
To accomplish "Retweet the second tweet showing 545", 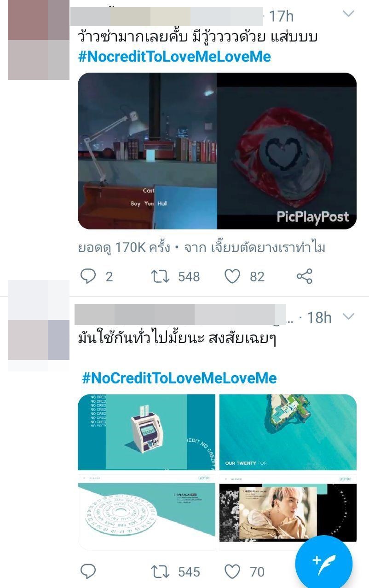I will [160, 571].
